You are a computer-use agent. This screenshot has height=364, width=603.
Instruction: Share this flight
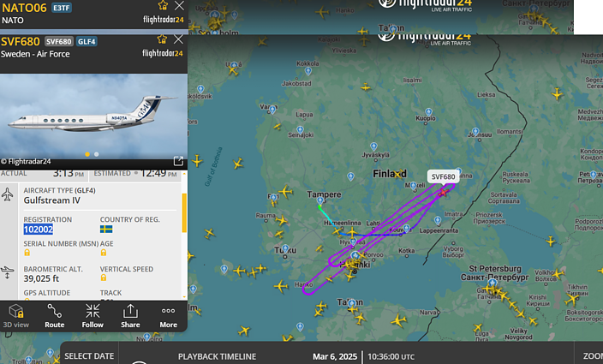tap(130, 316)
